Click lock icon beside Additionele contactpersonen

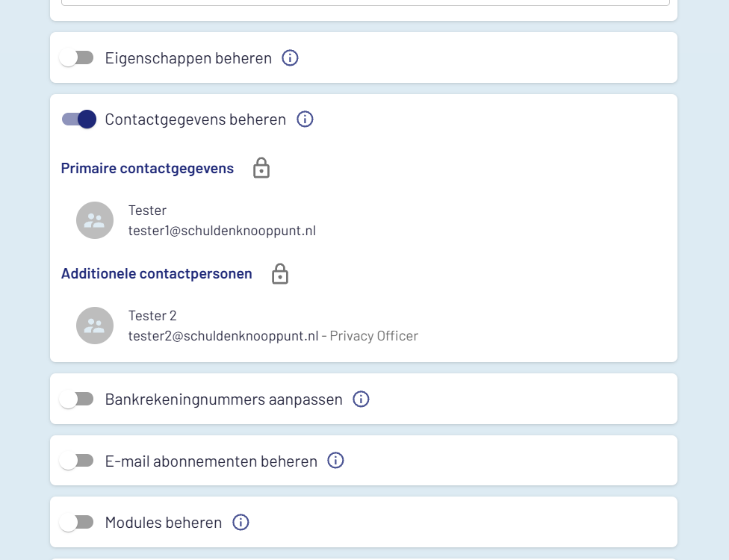[x=279, y=273]
